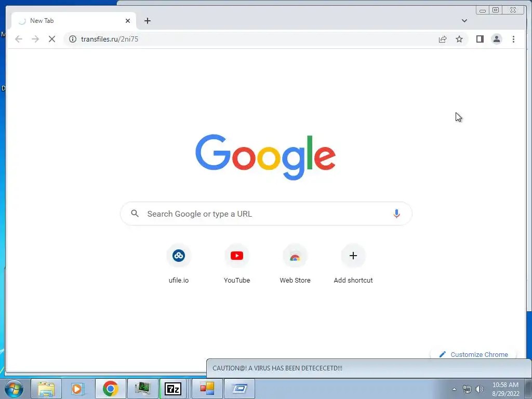
Task: Go back to previous page
Action: pos(19,39)
